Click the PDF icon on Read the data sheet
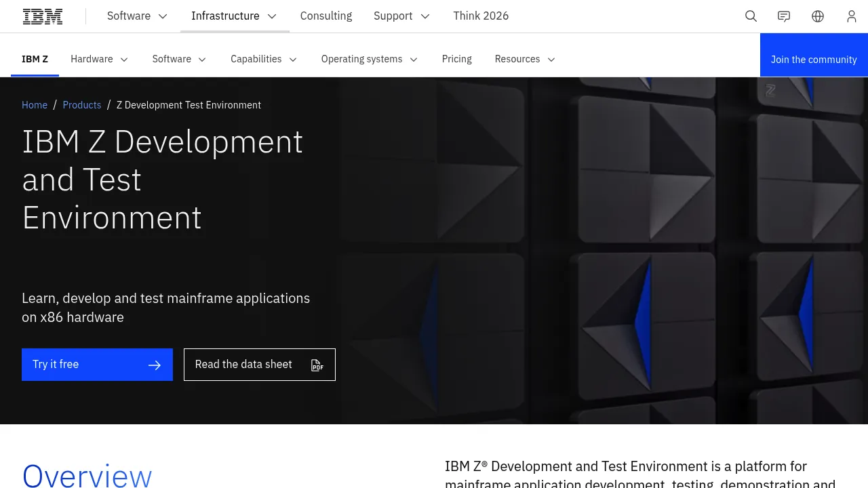The image size is (868, 488). pos(317,365)
